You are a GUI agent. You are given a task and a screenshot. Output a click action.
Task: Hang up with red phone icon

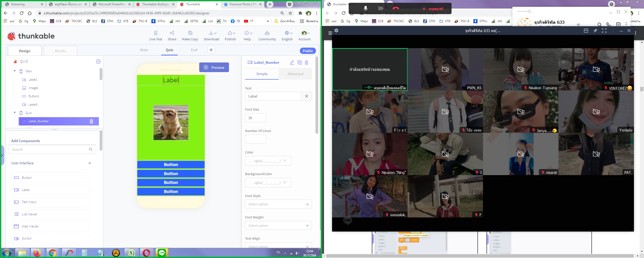396,9
